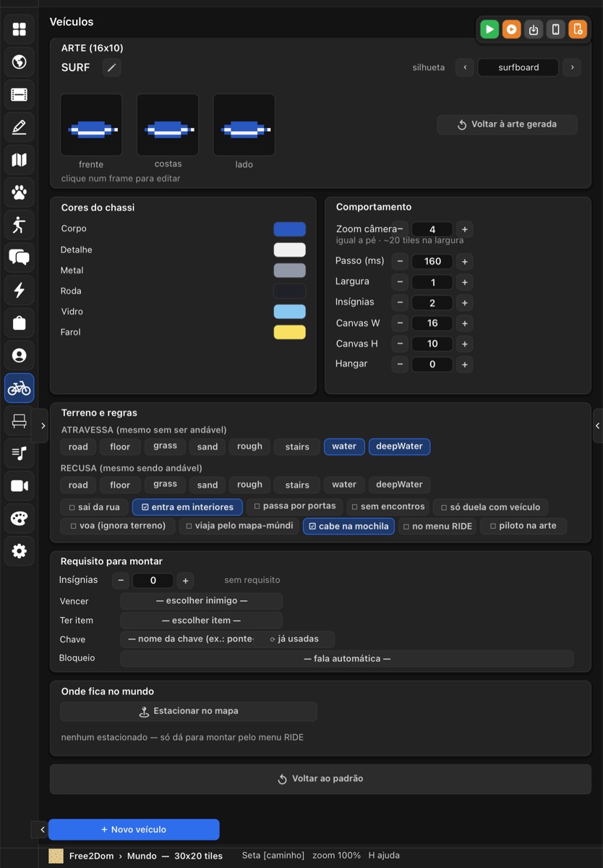Image resolution: width=603 pixels, height=868 pixels.
Task: Click 'Estacionar no mapa' button
Action: 189,712
